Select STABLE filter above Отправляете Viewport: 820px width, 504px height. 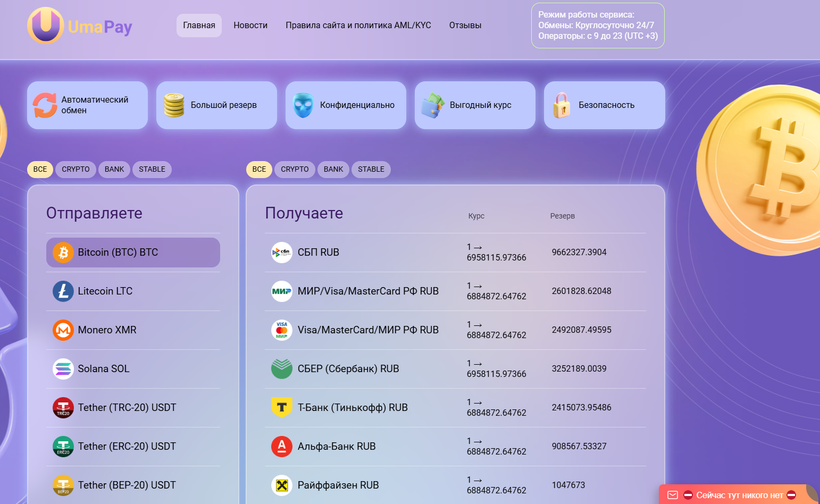[152, 170]
